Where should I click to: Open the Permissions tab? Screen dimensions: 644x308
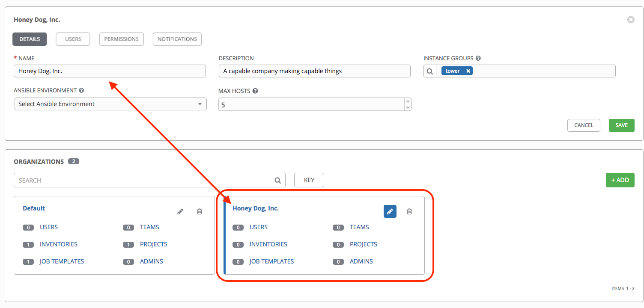[122, 39]
